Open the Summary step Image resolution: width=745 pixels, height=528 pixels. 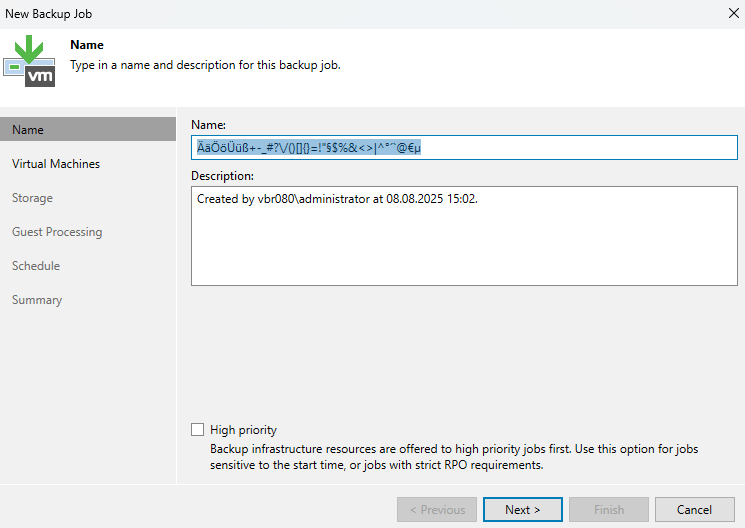coord(37,300)
